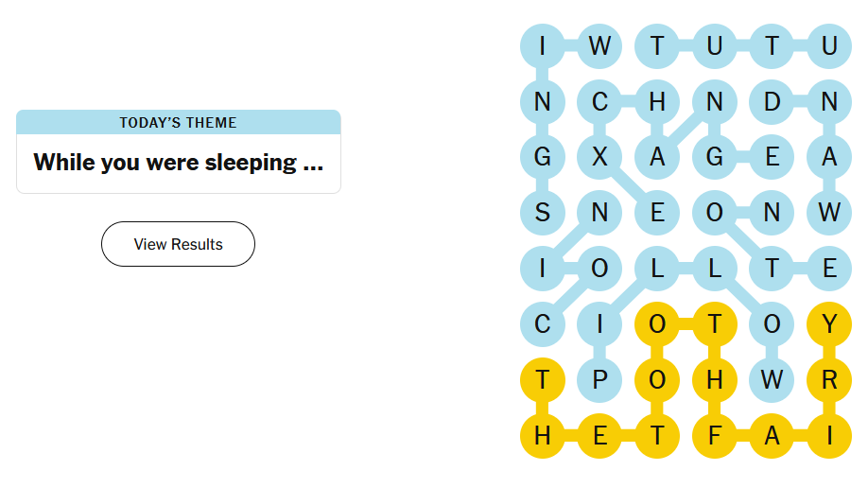Choose the yellow letter R tile
Screen dimensions: 868x488
point(829,380)
